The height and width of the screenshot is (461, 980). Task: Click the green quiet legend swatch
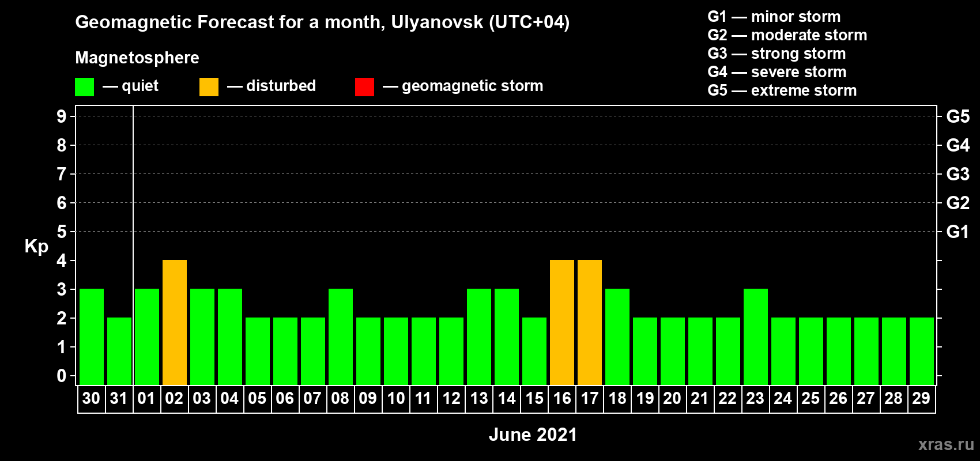coord(84,87)
